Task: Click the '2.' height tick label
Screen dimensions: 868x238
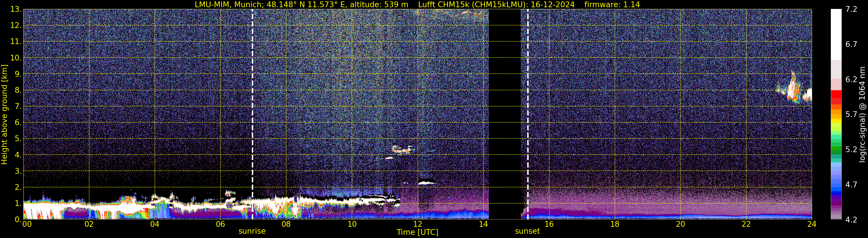Action: pyautogui.click(x=18, y=188)
